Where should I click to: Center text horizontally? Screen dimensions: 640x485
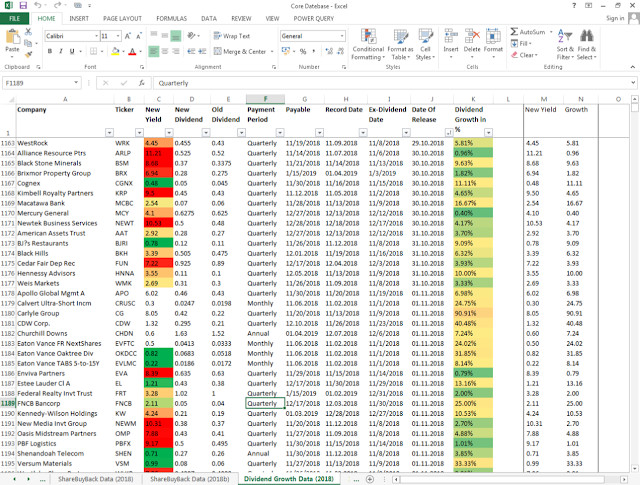(x=165, y=51)
